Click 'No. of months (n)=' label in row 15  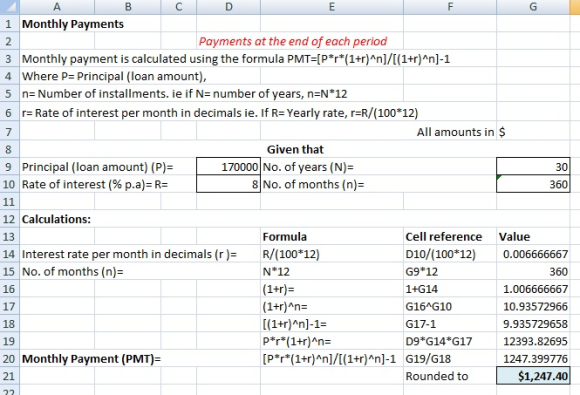[72, 272]
